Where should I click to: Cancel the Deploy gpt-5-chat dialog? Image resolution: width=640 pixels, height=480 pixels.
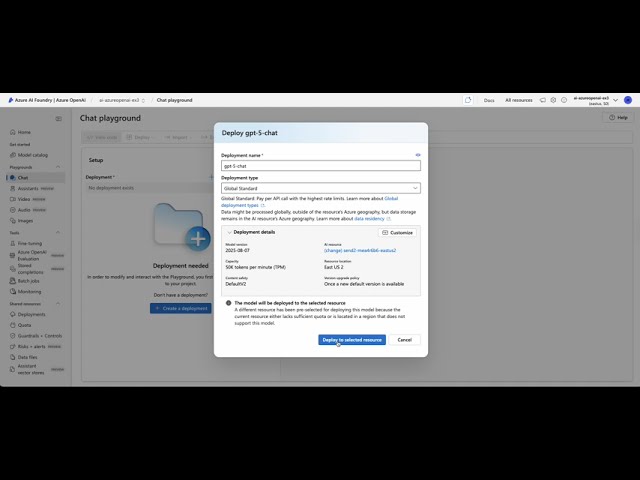coord(404,340)
